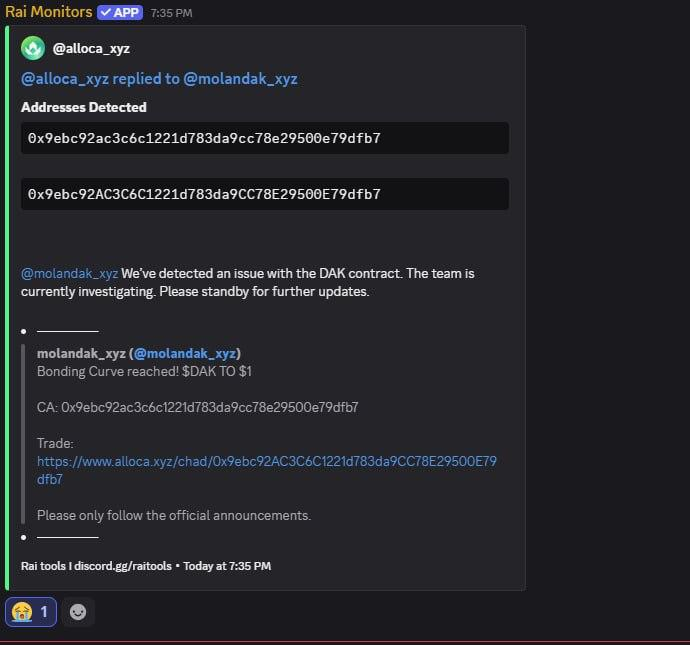Click the 'We've detected an issue with the DAK contract' text

[261, 274]
